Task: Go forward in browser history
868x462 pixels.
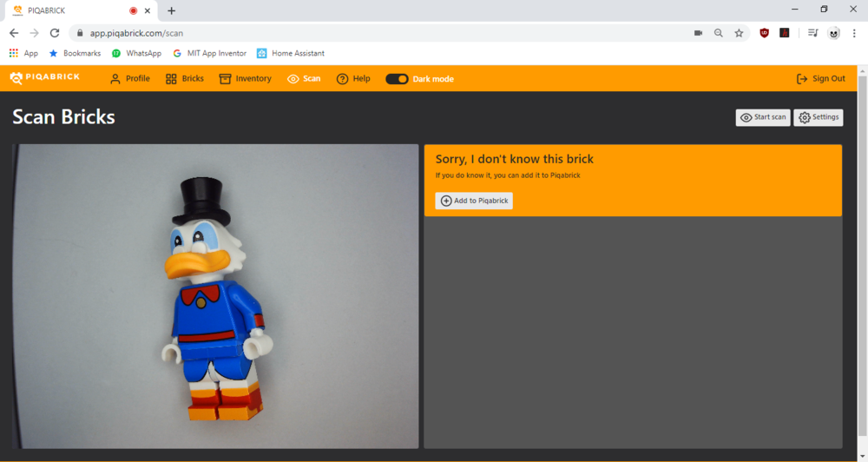Action: coord(35,33)
